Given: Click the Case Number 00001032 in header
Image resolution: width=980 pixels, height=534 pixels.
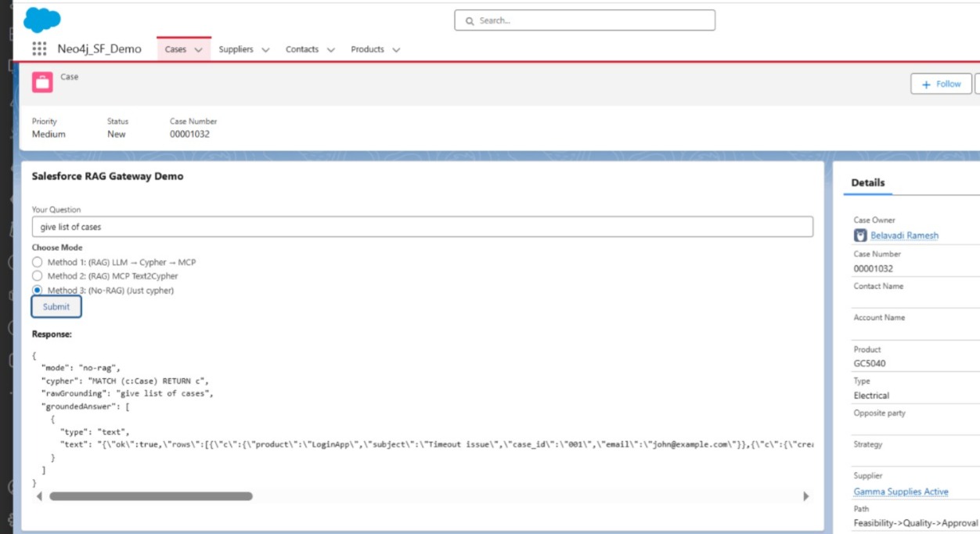Looking at the screenshot, I should (x=189, y=134).
